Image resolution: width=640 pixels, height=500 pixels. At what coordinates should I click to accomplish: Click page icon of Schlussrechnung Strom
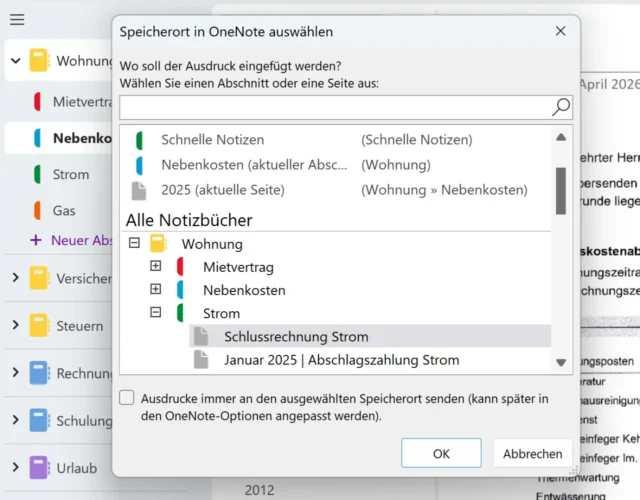click(x=201, y=336)
